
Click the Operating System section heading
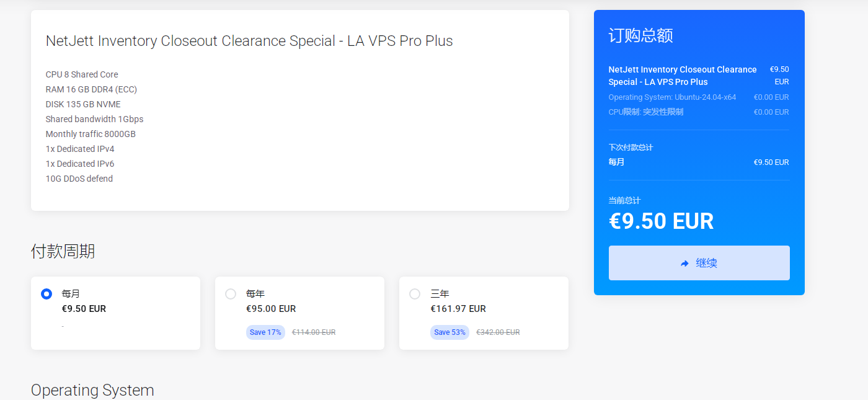point(92,390)
